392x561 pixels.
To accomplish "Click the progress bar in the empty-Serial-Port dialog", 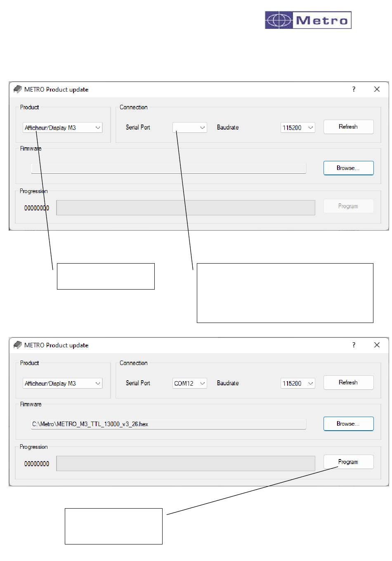I will pos(186,208).
